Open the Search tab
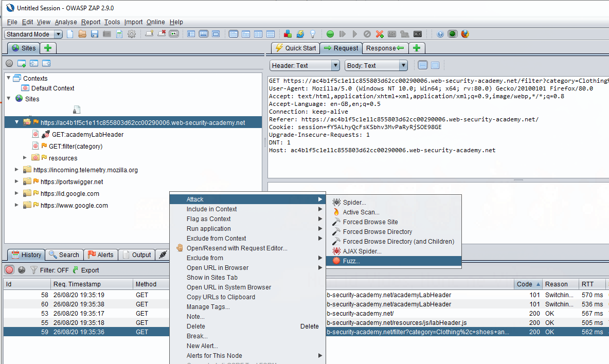Screen dimensions: 609x364 click(64, 255)
